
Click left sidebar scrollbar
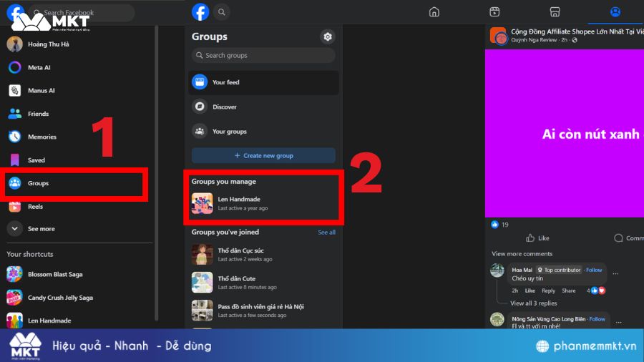[157, 172]
